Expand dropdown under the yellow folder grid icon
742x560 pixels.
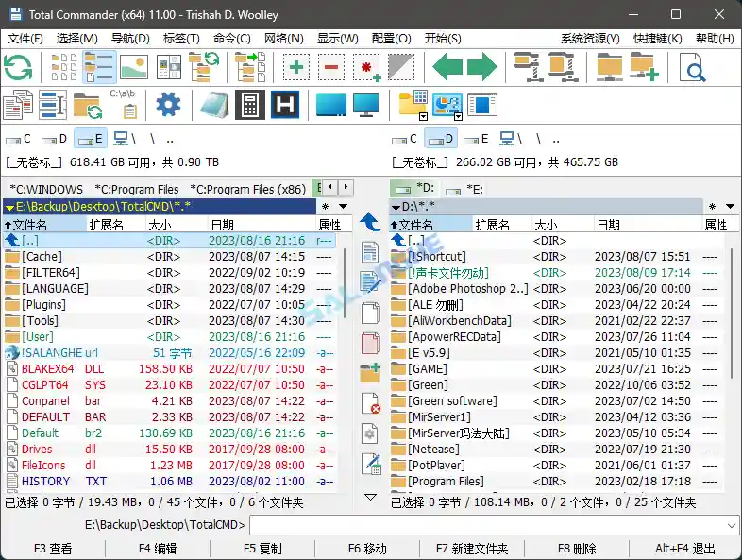coord(424,116)
